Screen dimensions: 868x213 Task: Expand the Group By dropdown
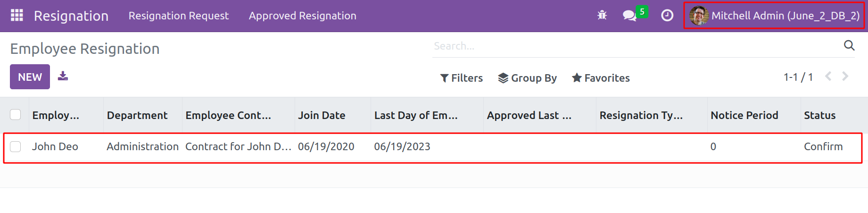[x=528, y=78]
